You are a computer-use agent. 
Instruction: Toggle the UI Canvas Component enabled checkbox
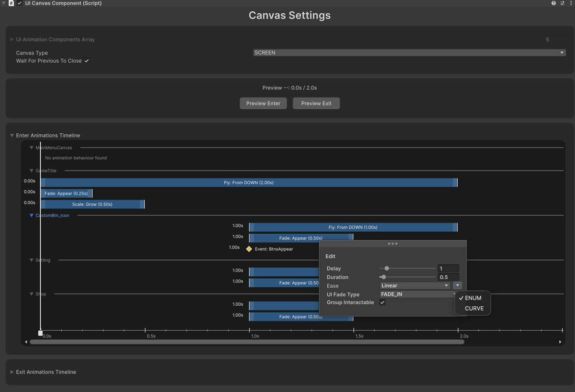[20, 3]
